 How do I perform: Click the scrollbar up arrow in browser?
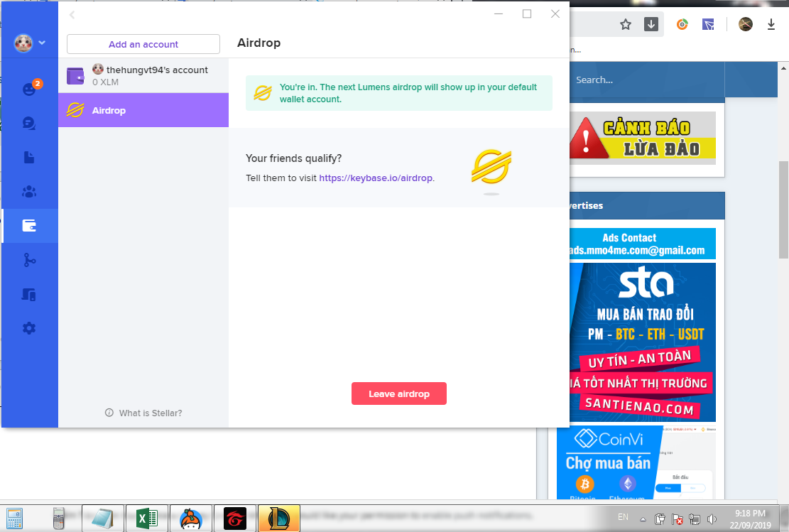(x=783, y=67)
